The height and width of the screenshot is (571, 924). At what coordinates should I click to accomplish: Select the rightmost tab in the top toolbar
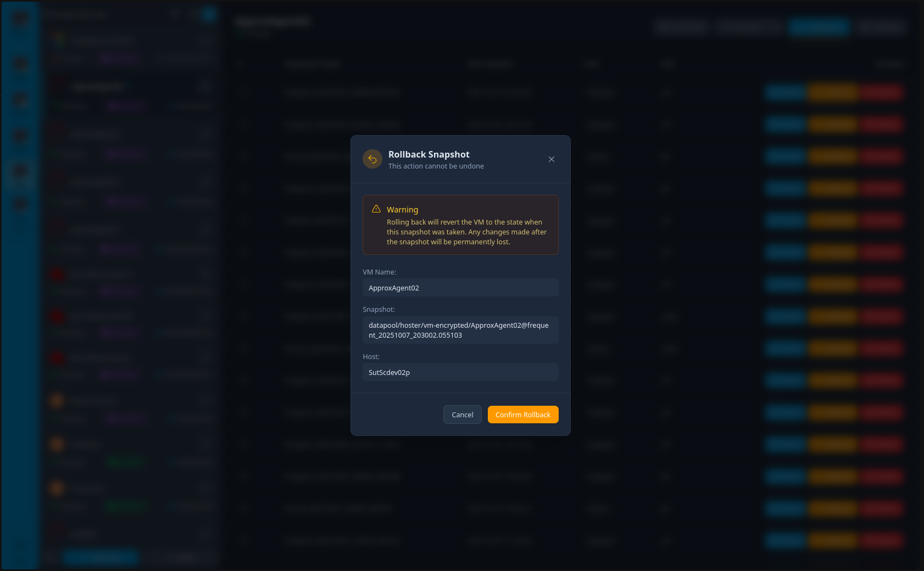click(881, 27)
